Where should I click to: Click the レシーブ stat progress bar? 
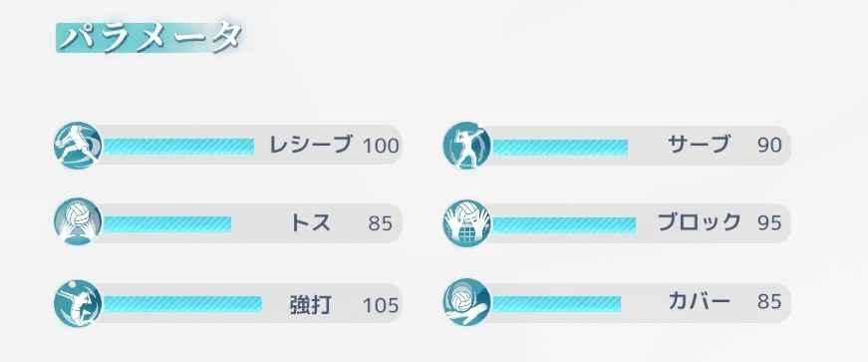[178, 147]
